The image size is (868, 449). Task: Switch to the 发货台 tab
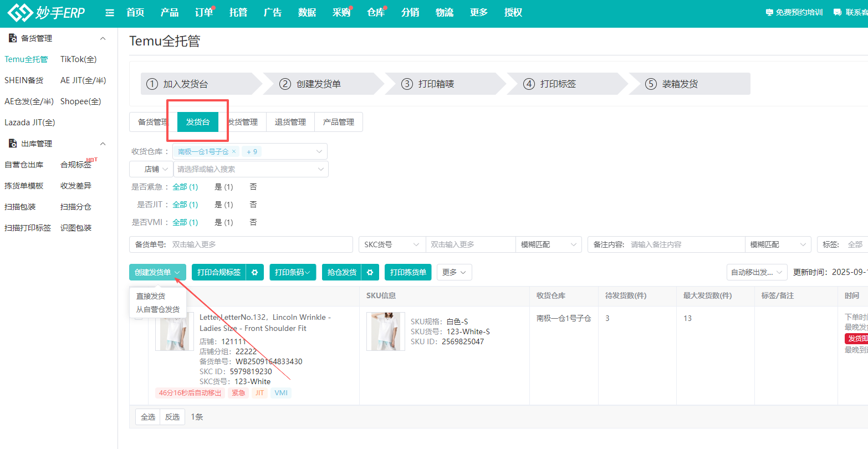click(x=198, y=122)
